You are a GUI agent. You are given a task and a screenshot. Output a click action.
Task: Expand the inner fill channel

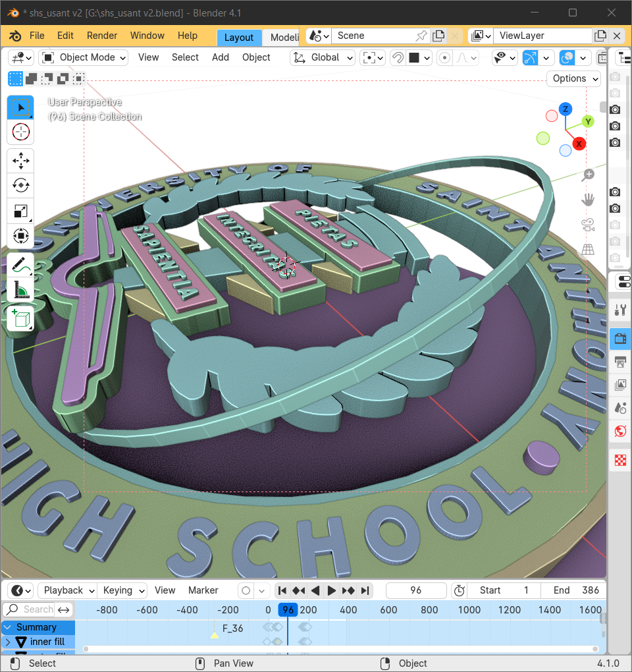8,642
